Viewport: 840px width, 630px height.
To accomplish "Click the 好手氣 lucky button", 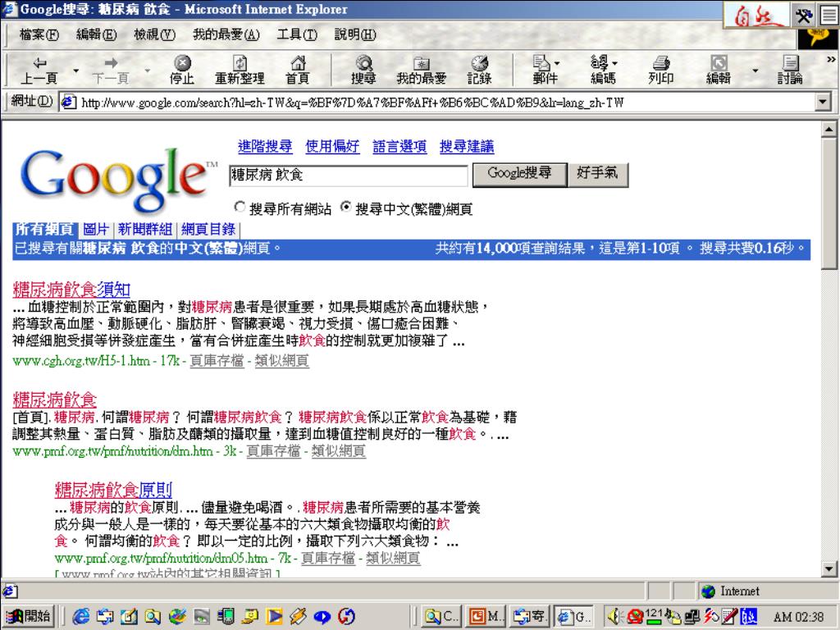I will [x=597, y=174].
